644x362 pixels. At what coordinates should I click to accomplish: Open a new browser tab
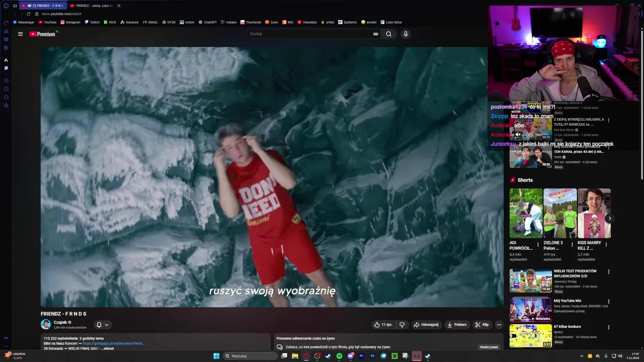coord(119,6)
